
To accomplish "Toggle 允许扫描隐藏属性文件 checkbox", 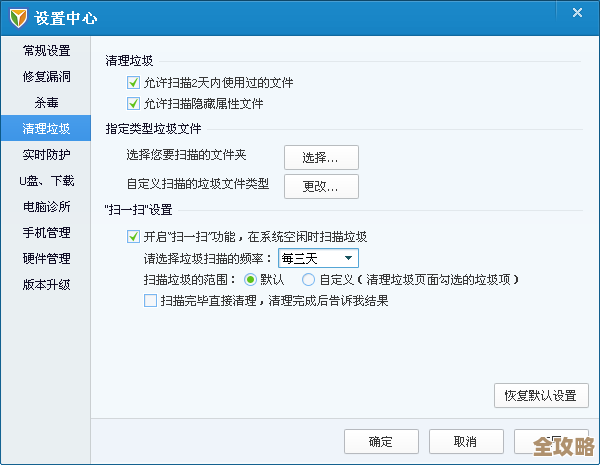I will pos(134,103).
